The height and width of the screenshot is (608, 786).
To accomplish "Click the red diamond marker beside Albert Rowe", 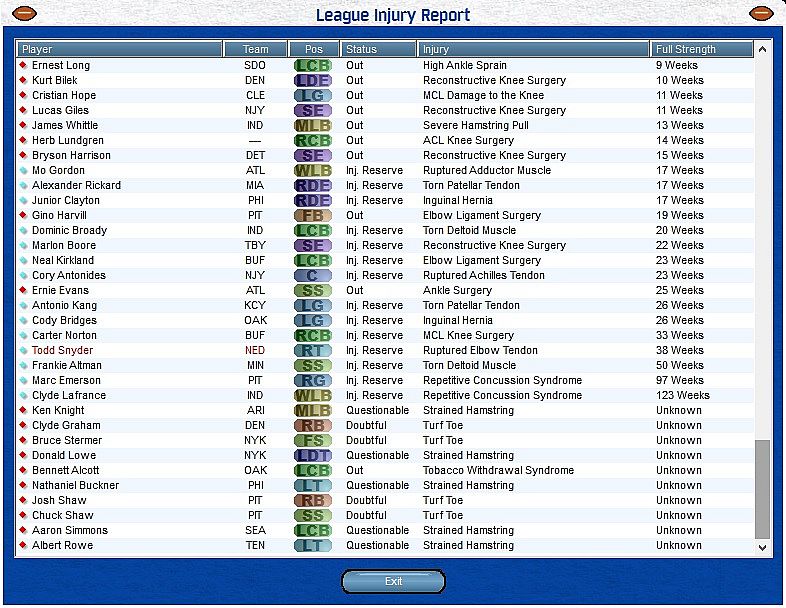I will click(x=23, y=545).
